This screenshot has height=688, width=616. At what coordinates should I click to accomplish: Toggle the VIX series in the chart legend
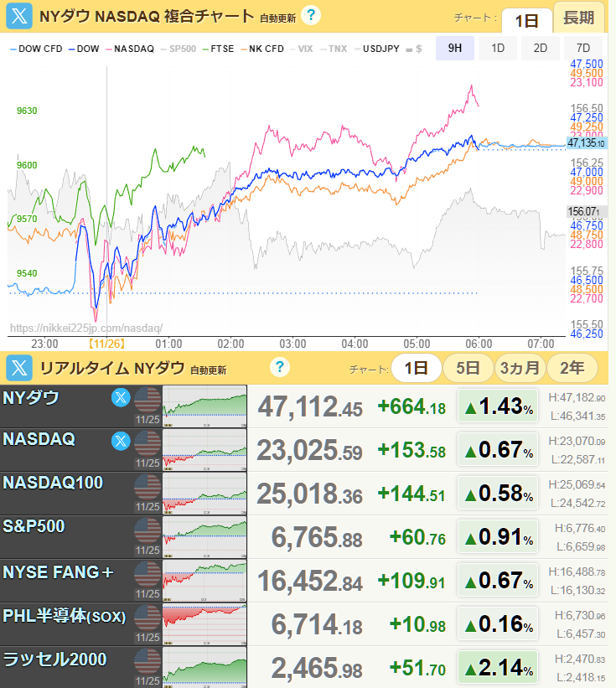(302, 49)
